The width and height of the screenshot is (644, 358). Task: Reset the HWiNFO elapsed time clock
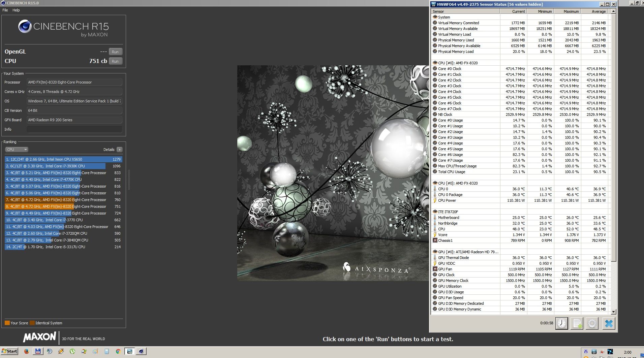click(x=561, y=324)
